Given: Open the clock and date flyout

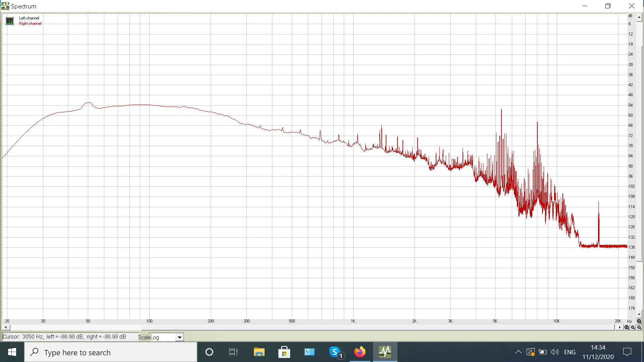Looking at the screenshot, I should [598, 352].
